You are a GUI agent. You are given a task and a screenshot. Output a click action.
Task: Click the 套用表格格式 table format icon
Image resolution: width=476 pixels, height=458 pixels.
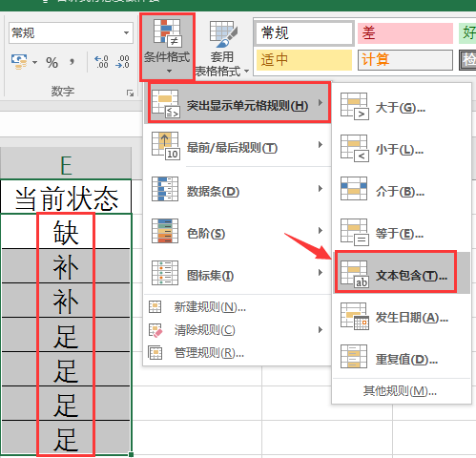pos(223,34)
